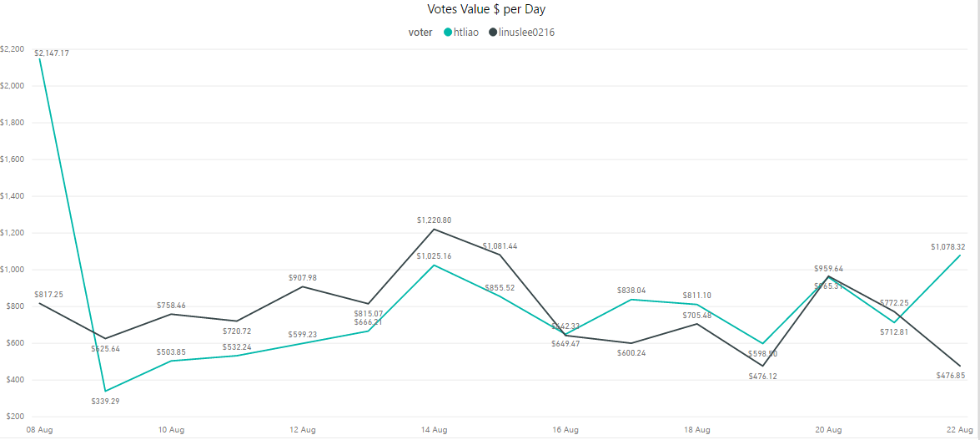980x440 pixels.
Task: Click the 14 Aug x-axis label
Action: coord(434,430)
